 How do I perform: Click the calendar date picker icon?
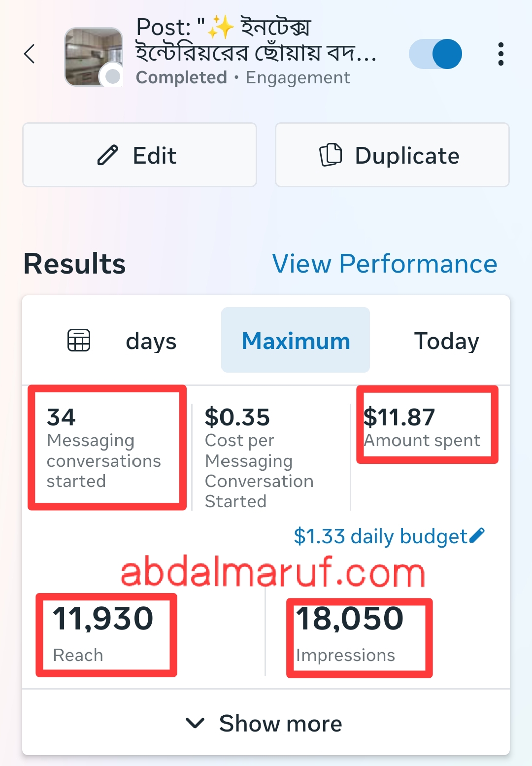tap(79, 340)
